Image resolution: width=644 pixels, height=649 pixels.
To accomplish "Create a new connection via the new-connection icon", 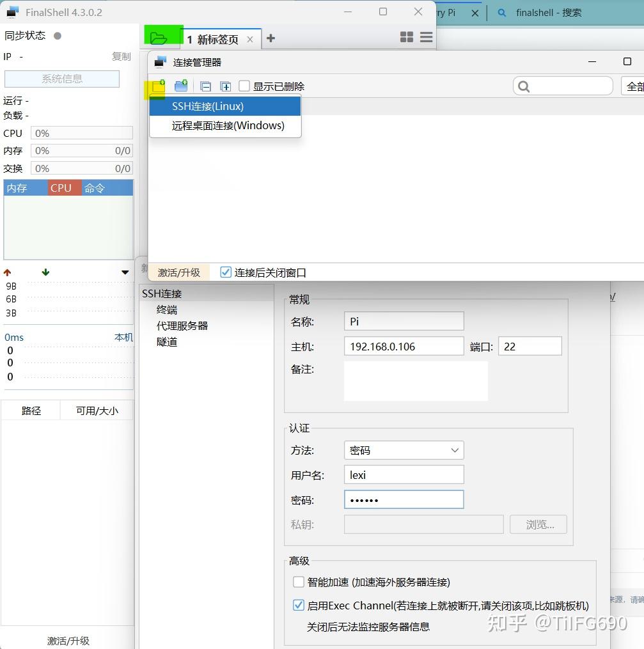I will coord(157,85).
